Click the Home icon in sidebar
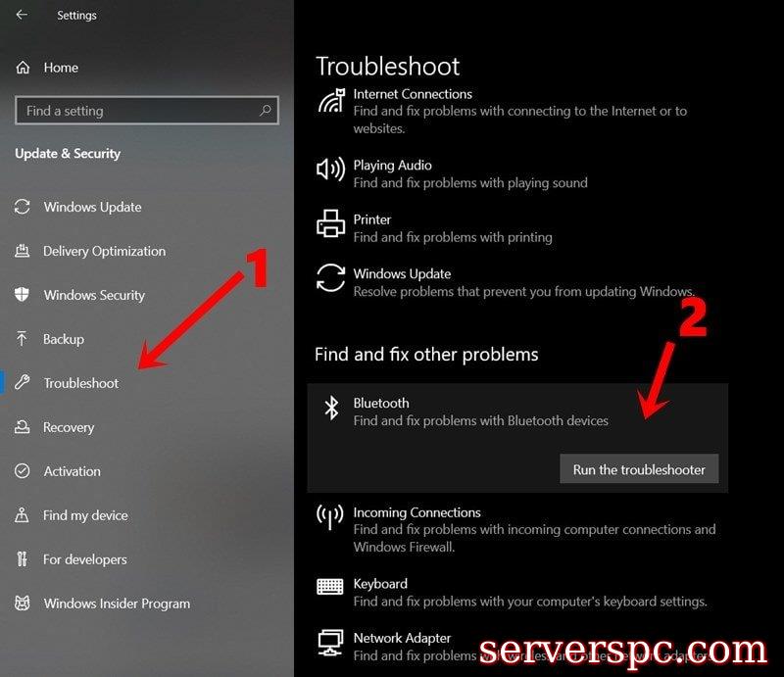This screenshot has height=677, width=784. (23, 67)
